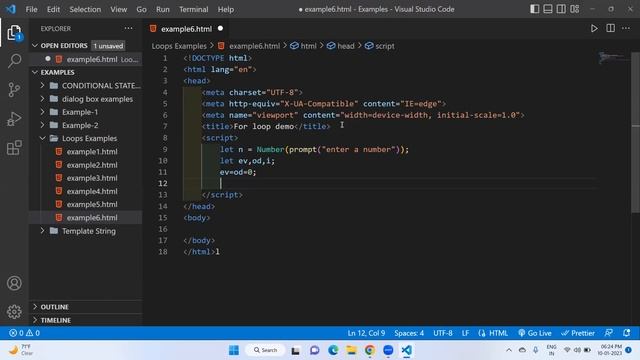Viewport: 640px width, 360px height.
Task: Open the Edit menu
Action: (x=53, y=9)
